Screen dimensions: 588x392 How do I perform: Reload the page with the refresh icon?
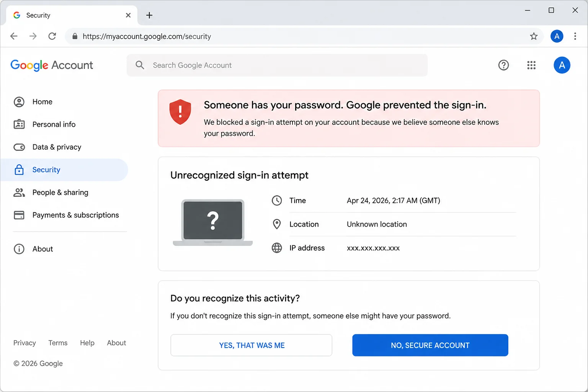[x=52, y=36]
